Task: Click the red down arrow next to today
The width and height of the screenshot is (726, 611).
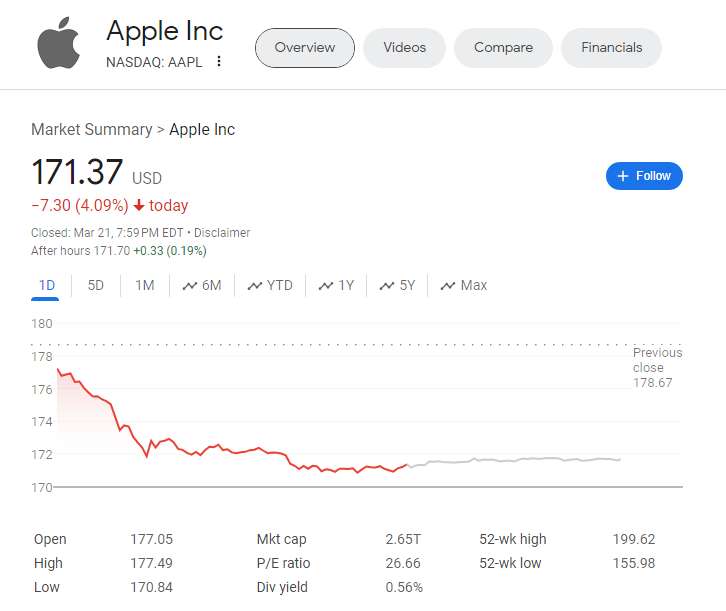Action: point(138,206)
